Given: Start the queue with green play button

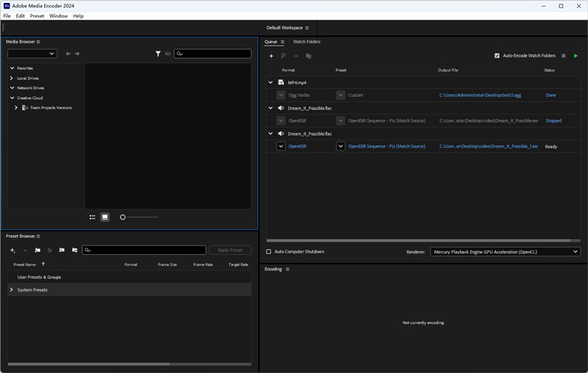Looking at the screenshot, I should pos(576,56).
